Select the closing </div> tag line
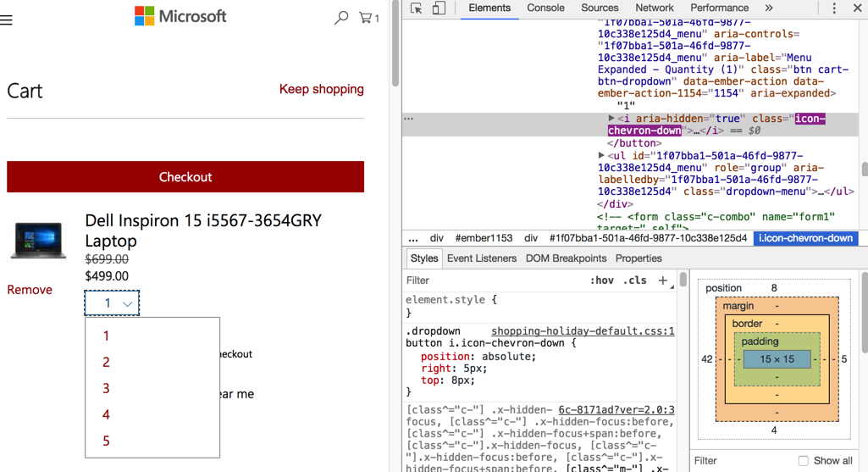868x472 pixels. 615,204
